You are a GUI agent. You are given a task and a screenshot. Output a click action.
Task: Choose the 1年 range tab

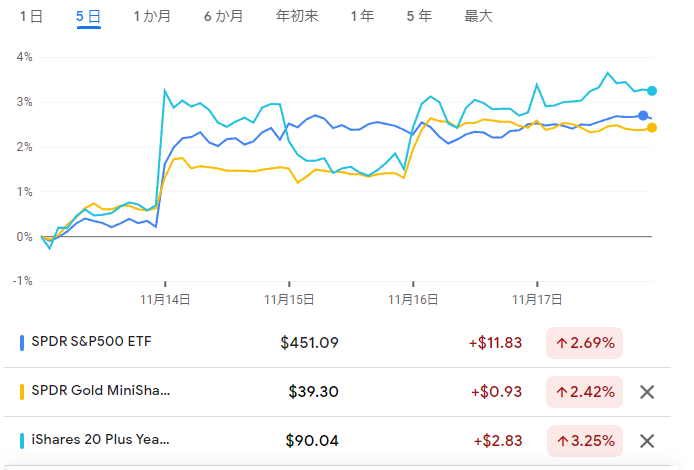pyautogui.click(x=362, y=16)
